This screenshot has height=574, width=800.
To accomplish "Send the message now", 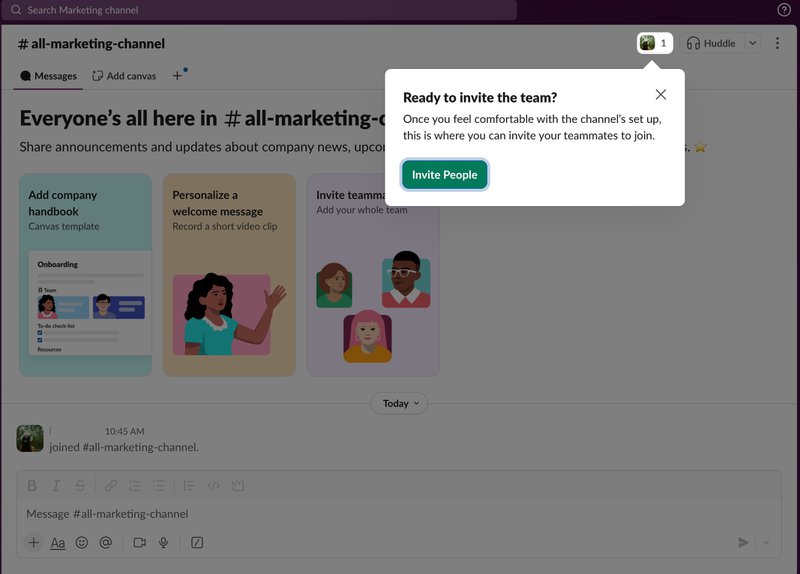I will (743, 542).
